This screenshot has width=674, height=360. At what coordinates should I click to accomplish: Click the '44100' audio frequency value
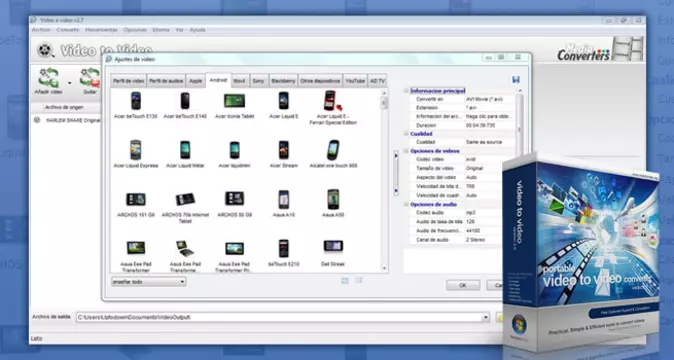473,231
